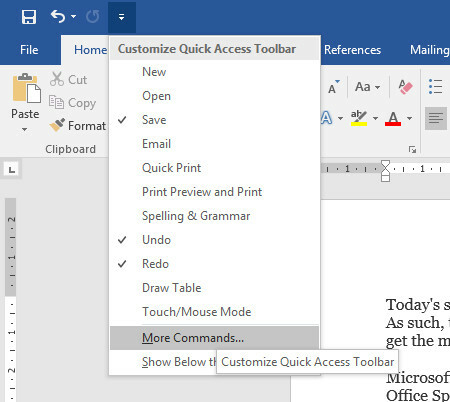
Task: Click the bullet list icon
Action: (435, 87)
